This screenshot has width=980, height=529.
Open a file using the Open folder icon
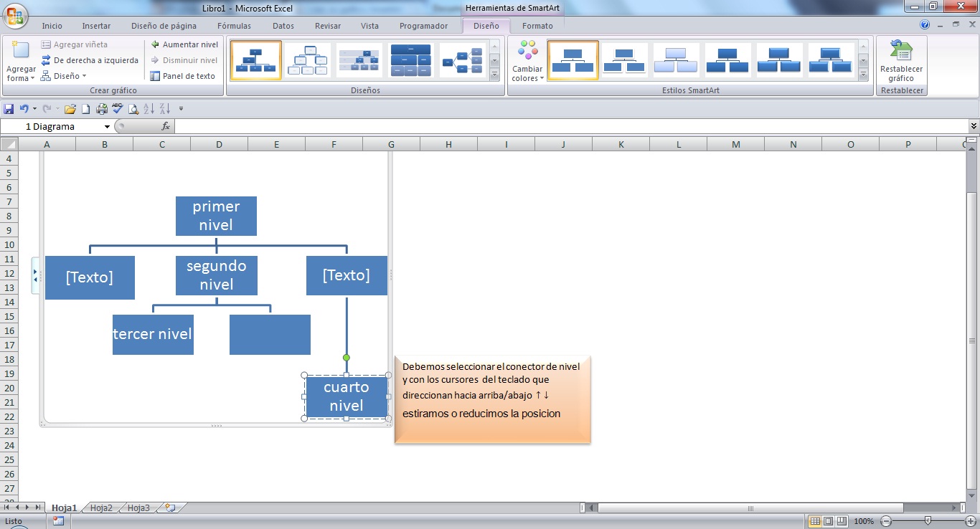tap(70, 109)
